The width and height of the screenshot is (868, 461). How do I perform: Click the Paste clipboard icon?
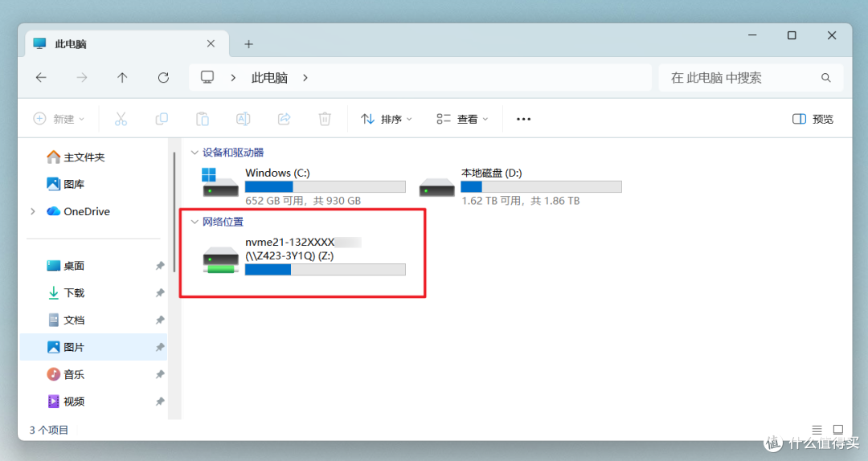tap(203, 119)
